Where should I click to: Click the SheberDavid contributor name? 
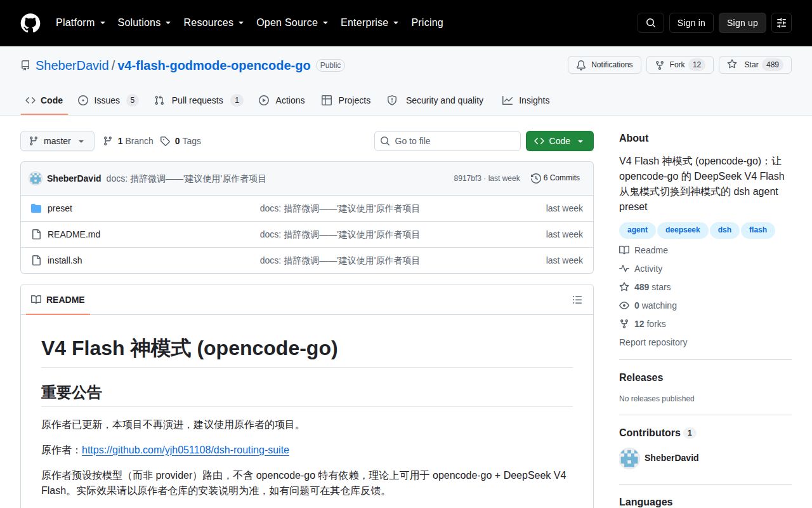pyautogui.click(x=671, y=458)
